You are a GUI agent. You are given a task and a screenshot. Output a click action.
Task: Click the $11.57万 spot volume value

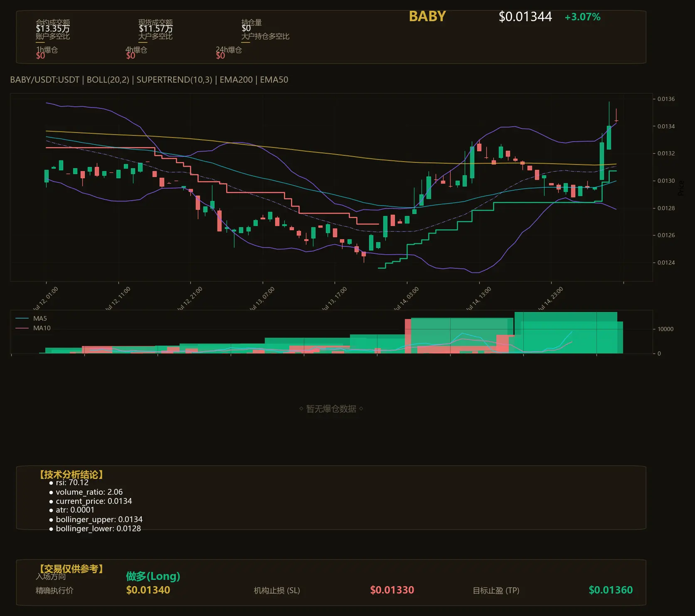click(x=155, y=29)
